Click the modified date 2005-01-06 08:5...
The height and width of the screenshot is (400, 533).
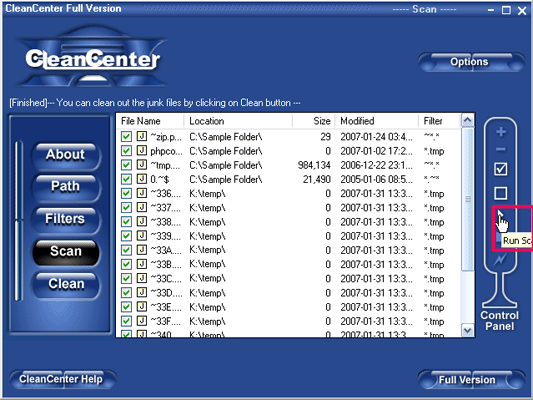(376, 179)
